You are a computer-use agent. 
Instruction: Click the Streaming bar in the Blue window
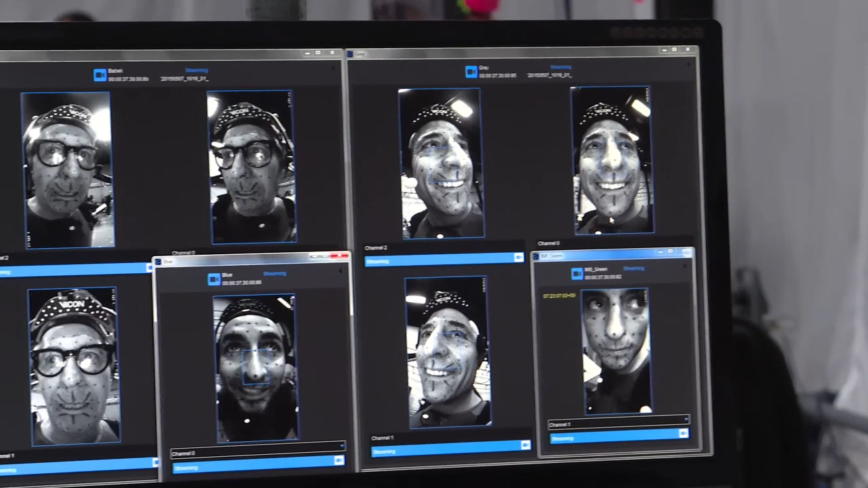tap(258, 464)
